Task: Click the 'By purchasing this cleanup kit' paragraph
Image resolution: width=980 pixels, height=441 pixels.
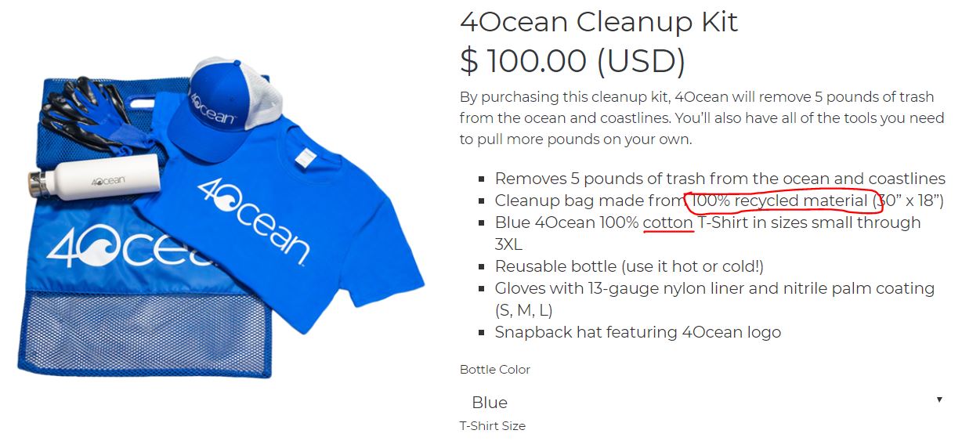Action: click(x=701, y=118)
